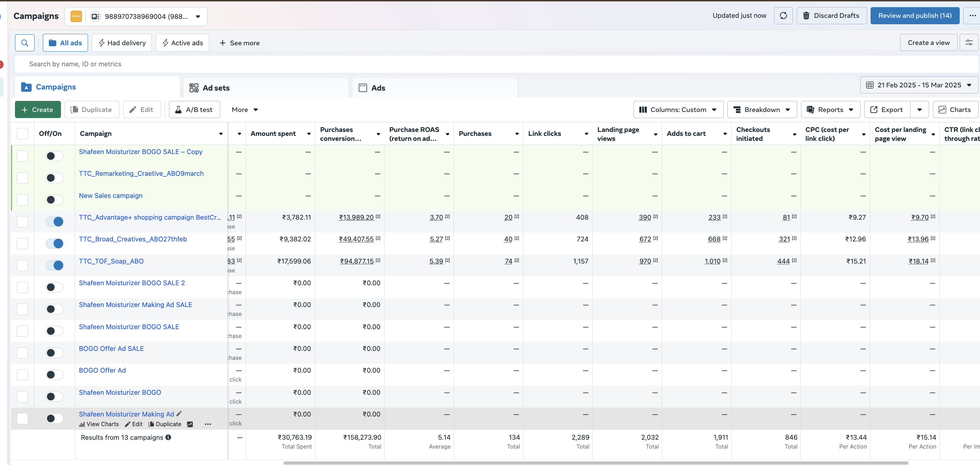Click the inline rename pencil for Shafeen Moisturizer Making Ad
Screen dimensions: 980x465
coord(179,413)
